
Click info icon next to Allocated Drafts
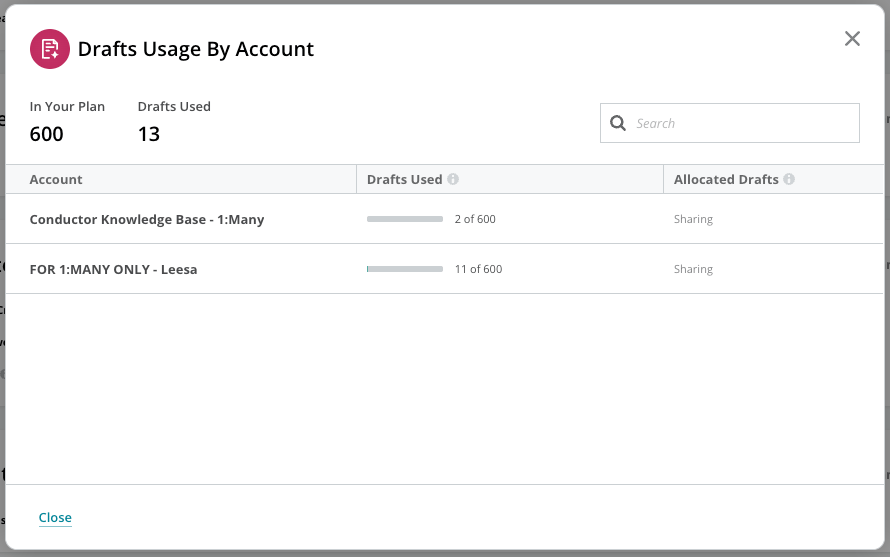tap(789, 179)
